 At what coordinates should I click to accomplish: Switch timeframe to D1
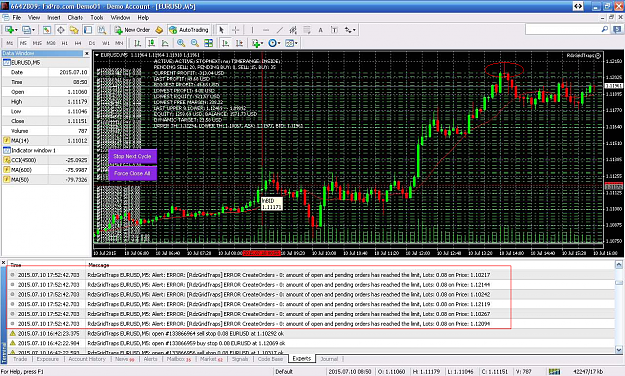click(92, 43)
